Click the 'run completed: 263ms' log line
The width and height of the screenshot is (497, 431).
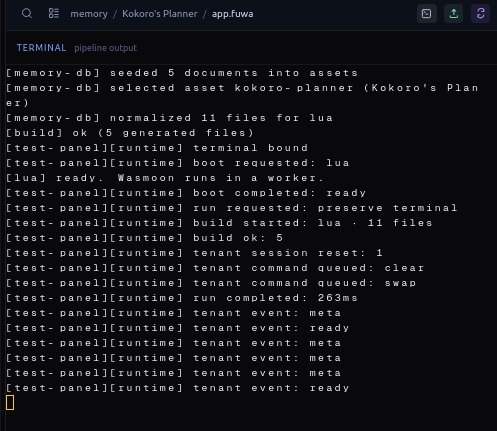(182, 298)
